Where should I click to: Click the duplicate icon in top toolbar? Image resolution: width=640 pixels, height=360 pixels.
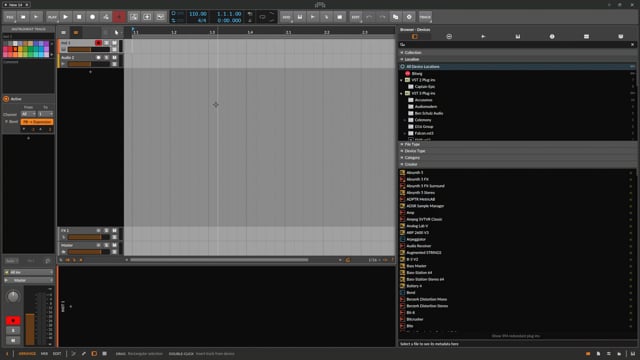pos(396,17)
